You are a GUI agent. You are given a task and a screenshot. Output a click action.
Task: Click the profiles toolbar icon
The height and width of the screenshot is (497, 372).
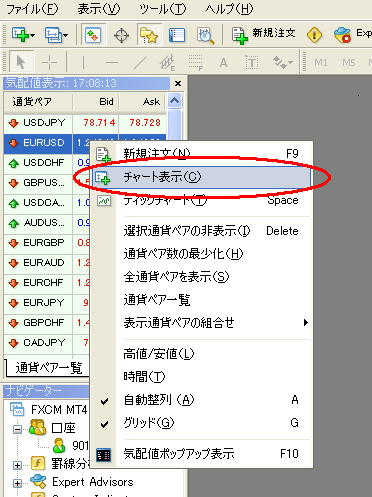(x=53, y=35)
